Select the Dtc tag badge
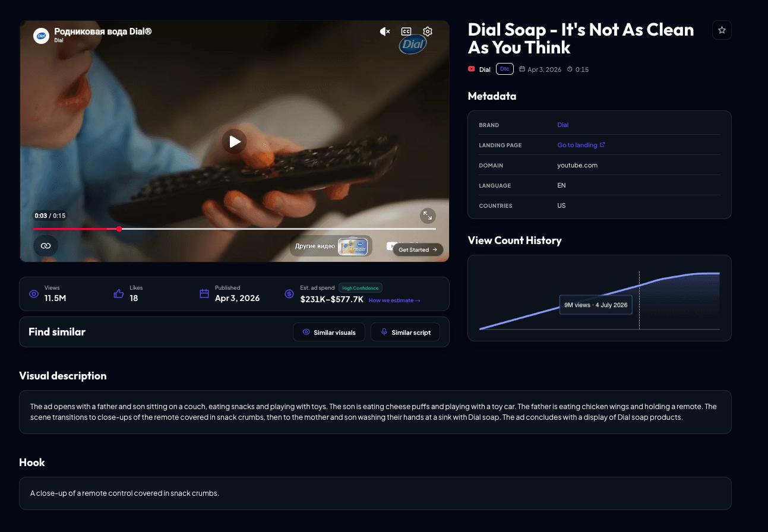Viewport: 768px width, 532px height. [505, 69]
